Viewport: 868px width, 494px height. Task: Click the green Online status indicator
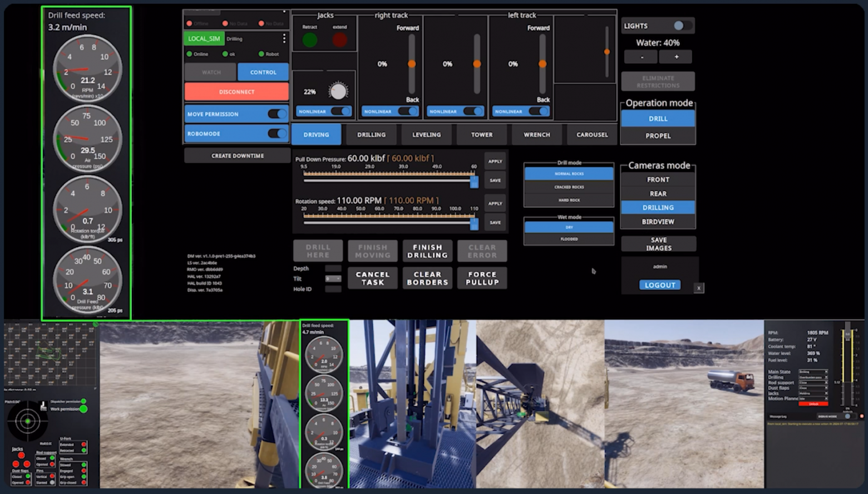(x=189, y=54)
